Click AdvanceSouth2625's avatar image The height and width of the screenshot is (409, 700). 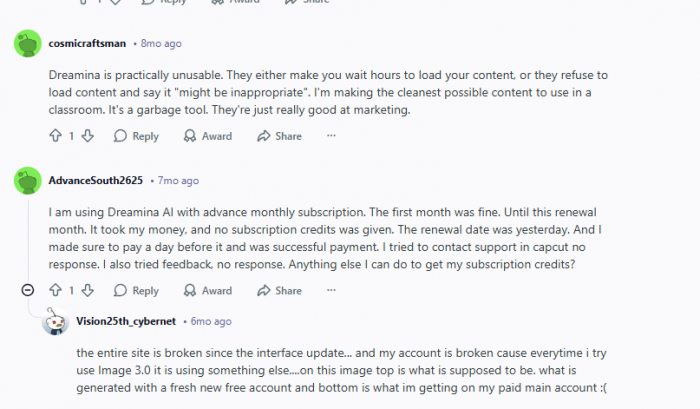pyautogui.click(x=28, y=181)
